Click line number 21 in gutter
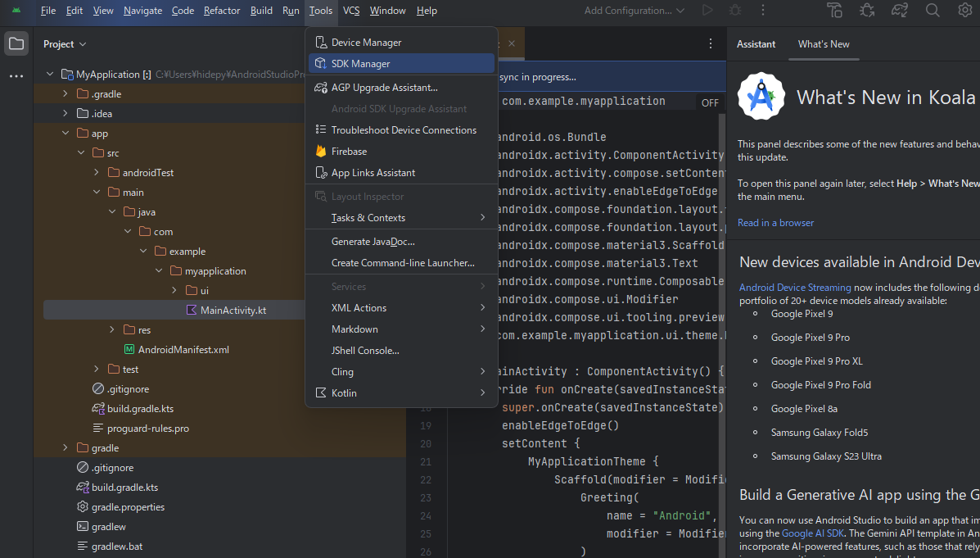The height and width of the screenshot is (558, 980). (426, 461)
